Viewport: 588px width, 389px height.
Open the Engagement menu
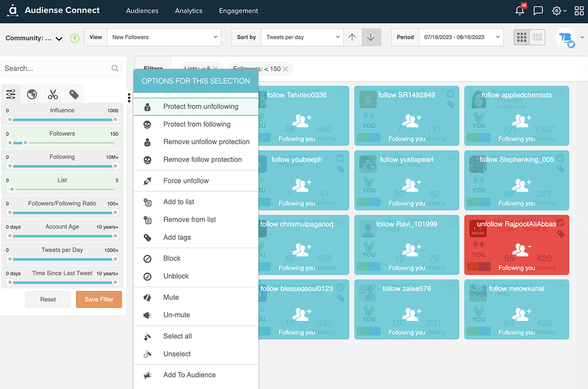point(239,11)
